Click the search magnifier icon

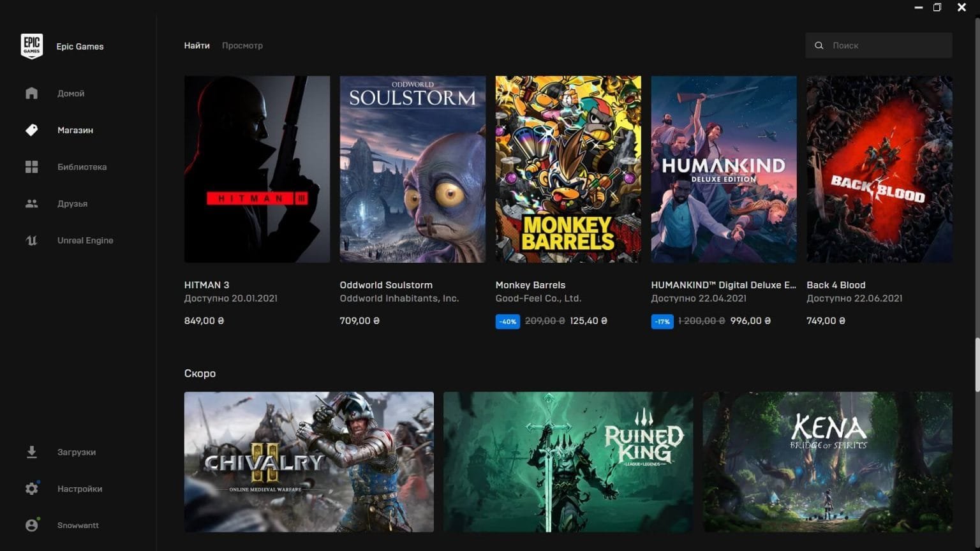(819, 46)
